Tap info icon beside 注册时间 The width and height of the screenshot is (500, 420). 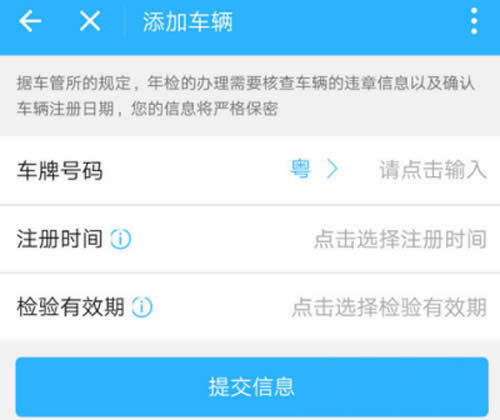click(x=121, y=239)
